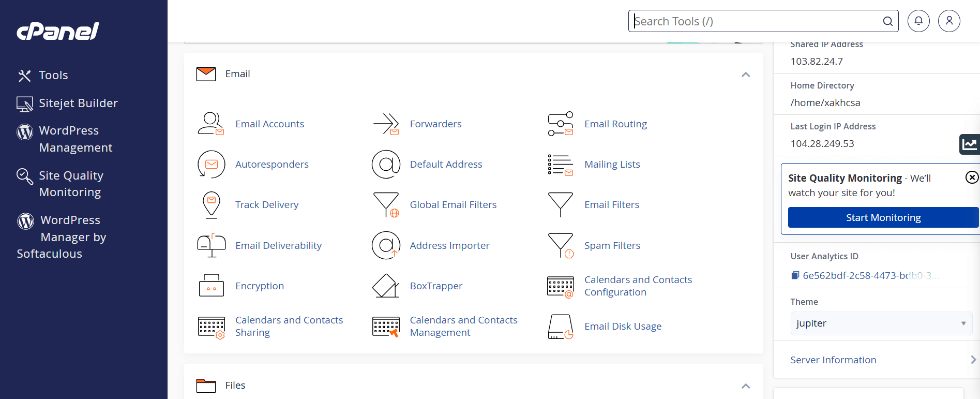Open the Global Email Filters link
Image resolution: width=980 pixels, height=399 pixels.
453,205
